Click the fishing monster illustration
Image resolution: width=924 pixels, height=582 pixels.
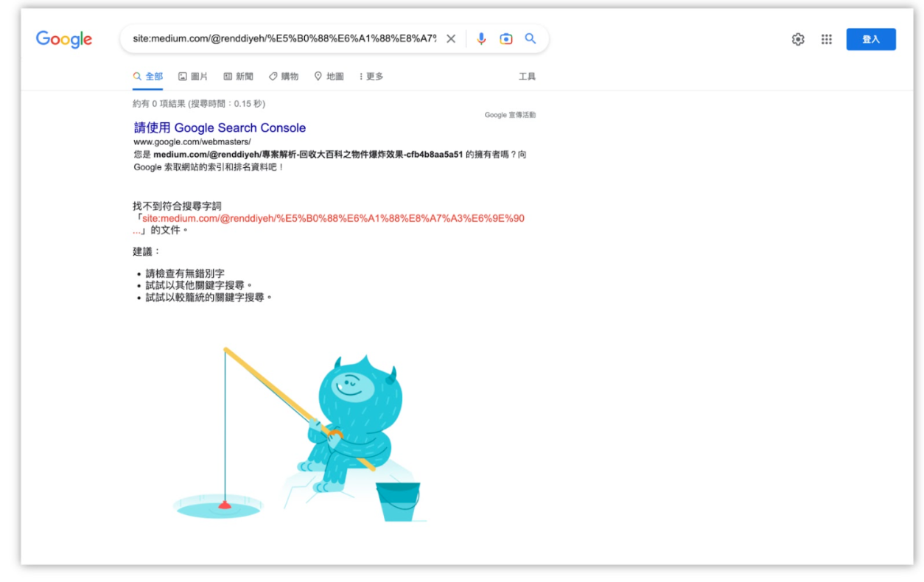(x=300, y=435)
